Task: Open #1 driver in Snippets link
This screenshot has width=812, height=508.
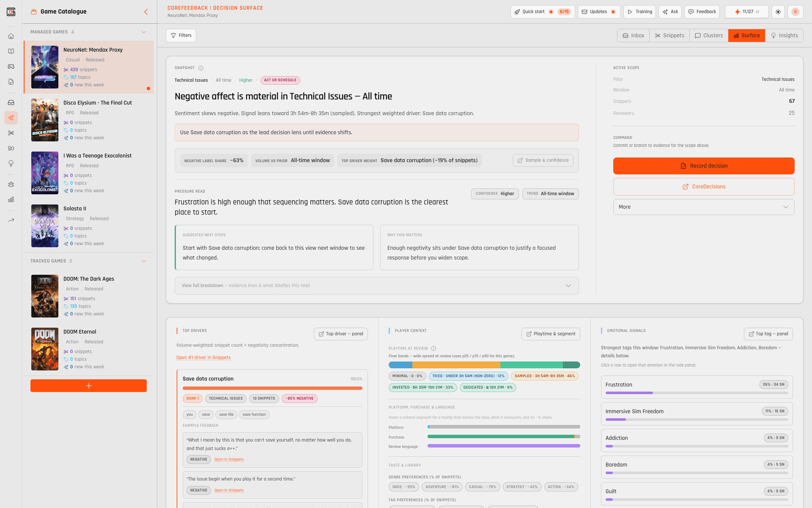Action: coord(203,358)
